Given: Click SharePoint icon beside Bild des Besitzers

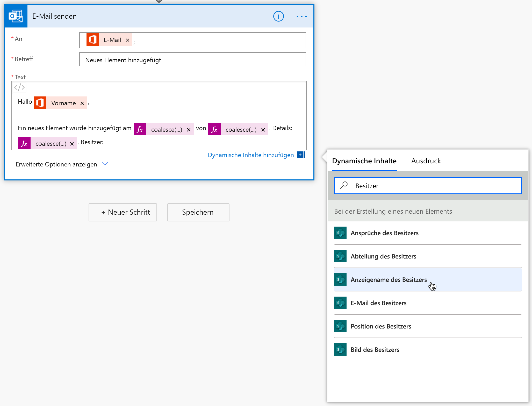Looking at the screenshot, I should click(x=340, y=349).
